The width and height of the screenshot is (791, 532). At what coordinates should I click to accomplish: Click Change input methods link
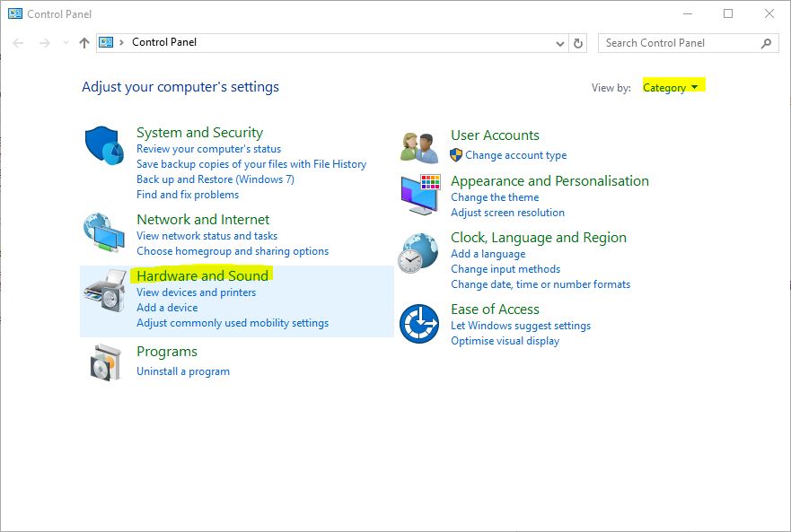[x=505, y=269]
